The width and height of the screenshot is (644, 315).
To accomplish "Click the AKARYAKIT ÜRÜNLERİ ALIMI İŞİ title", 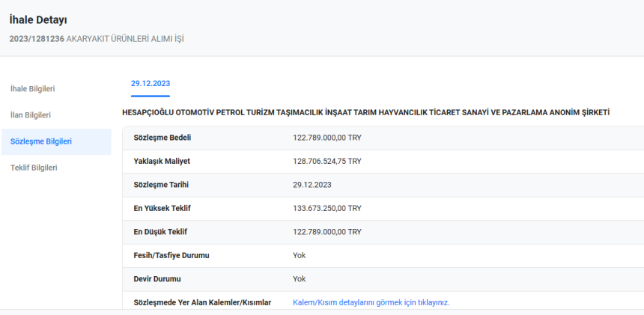I will 125,40.
